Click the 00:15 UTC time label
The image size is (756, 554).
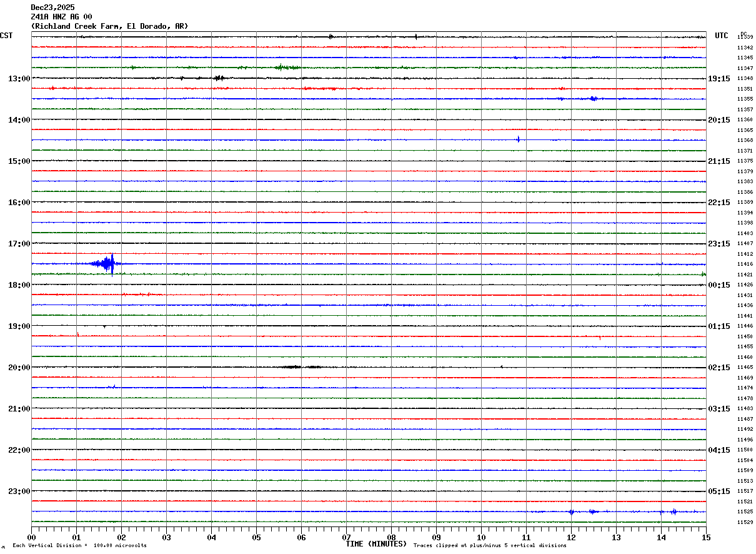point(719,285)
